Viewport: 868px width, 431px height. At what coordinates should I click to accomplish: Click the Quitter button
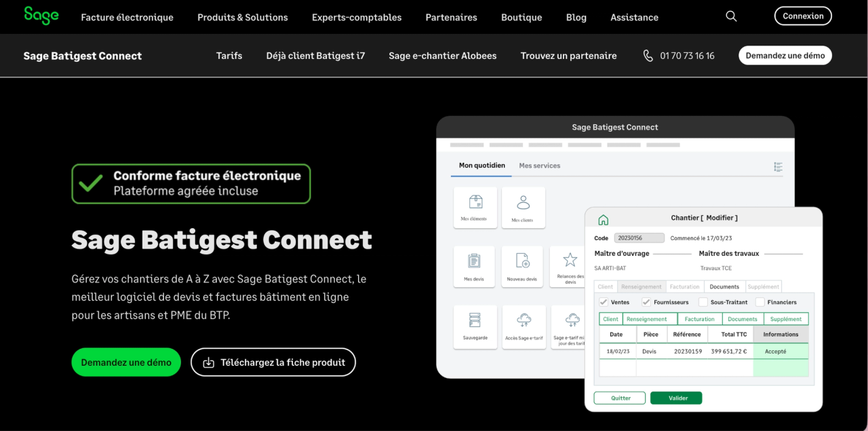coord(620,398)
